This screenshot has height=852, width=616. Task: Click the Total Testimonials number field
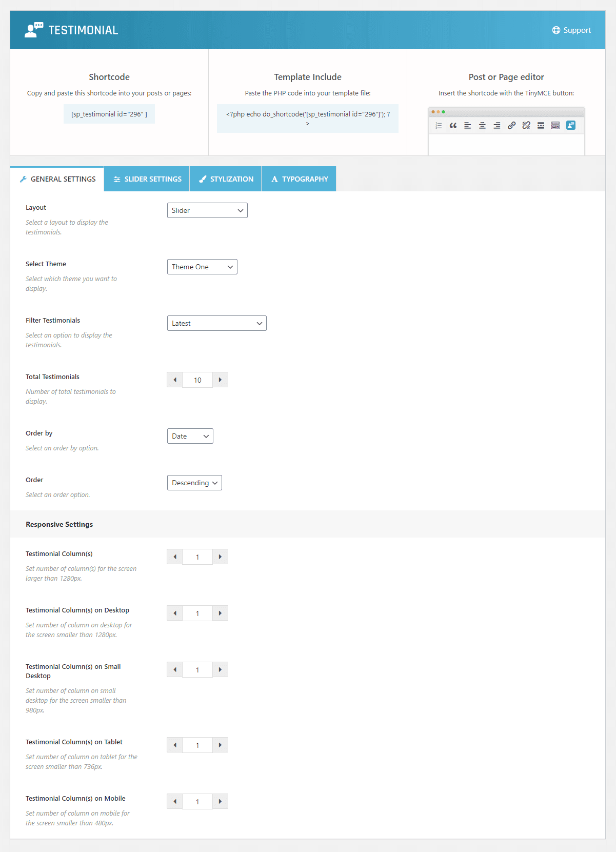coord(197,380)
